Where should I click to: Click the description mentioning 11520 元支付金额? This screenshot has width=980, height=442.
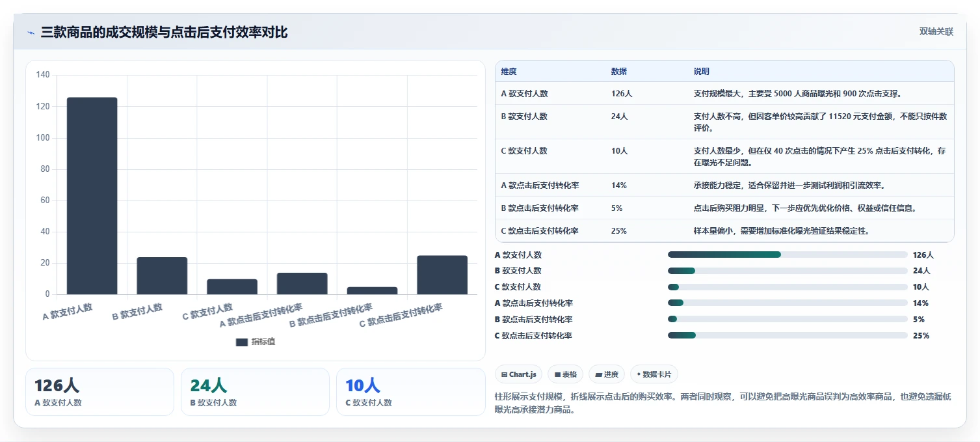click(821, 122)
